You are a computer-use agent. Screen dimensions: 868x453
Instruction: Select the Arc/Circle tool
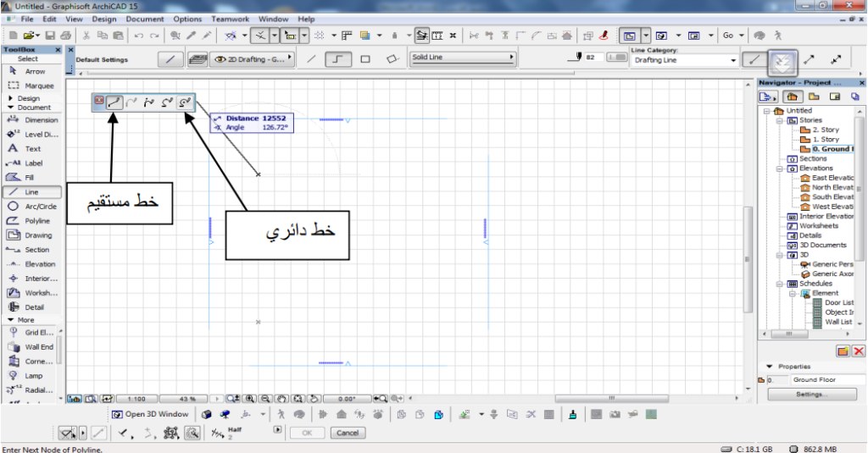point(31,207)
